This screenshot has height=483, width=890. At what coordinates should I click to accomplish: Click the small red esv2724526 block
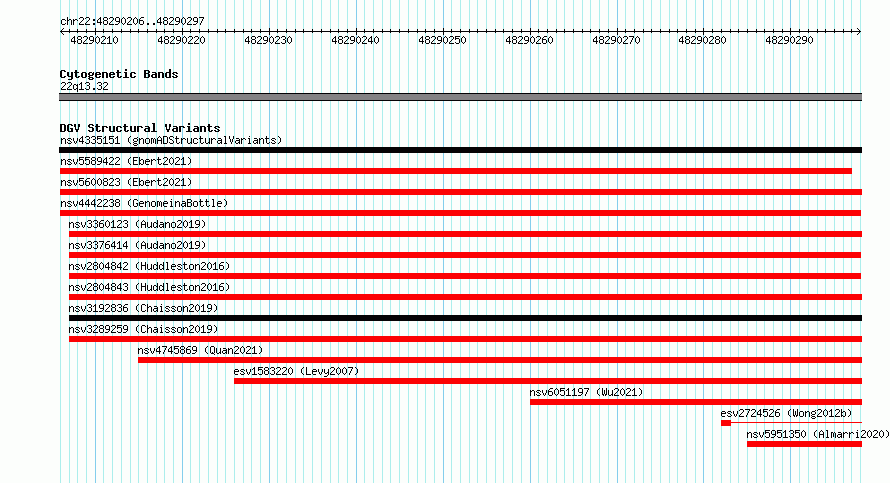tap(726, 423)
